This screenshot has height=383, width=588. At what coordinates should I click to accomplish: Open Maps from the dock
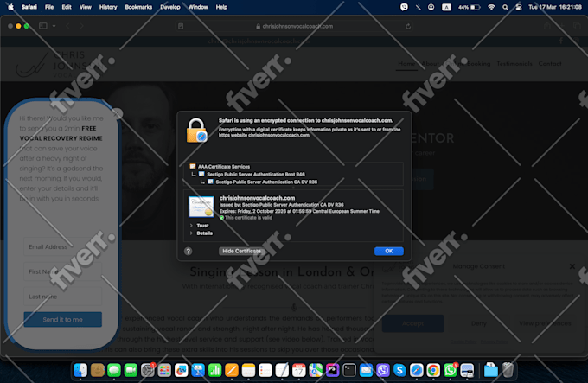pos(316,370)
